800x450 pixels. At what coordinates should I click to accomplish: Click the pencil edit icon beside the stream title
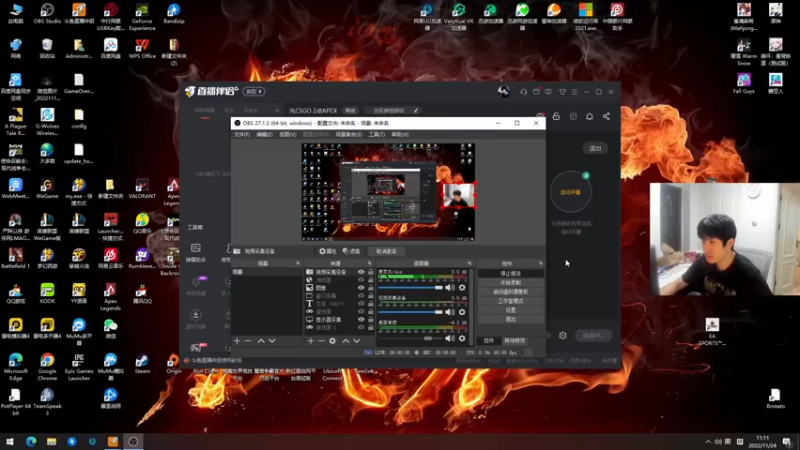tap(416, 111)
